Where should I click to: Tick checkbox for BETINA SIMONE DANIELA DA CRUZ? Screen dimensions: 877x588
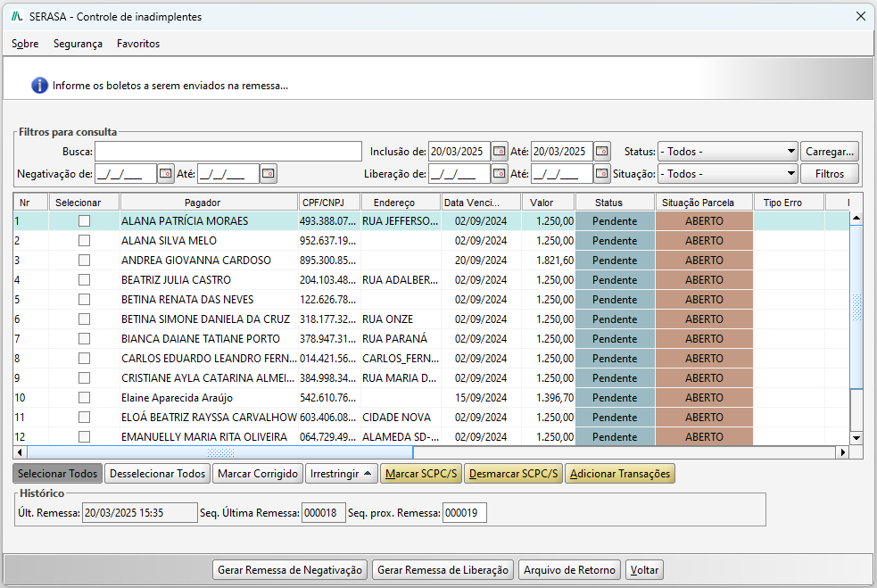point(84,319)
